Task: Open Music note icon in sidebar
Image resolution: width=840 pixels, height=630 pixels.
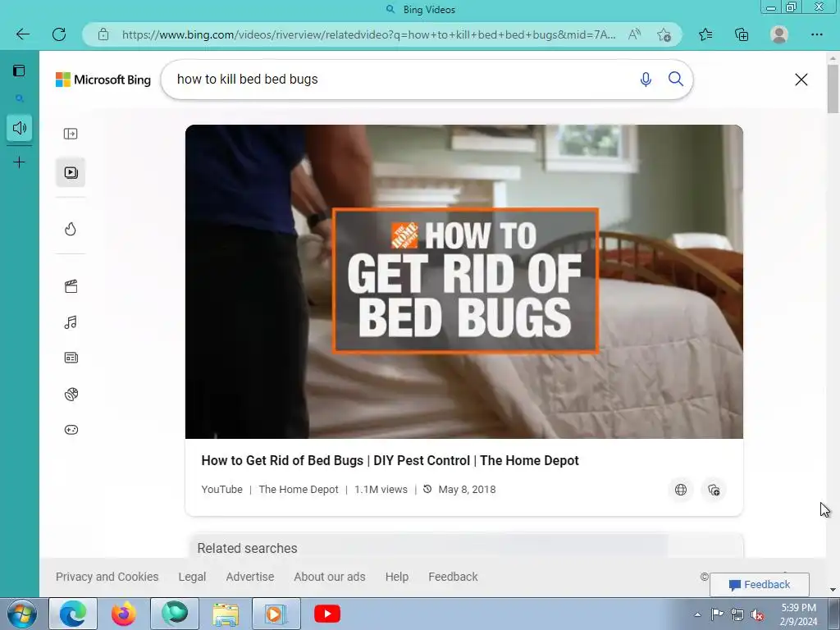Action: (x=71, y=322)
